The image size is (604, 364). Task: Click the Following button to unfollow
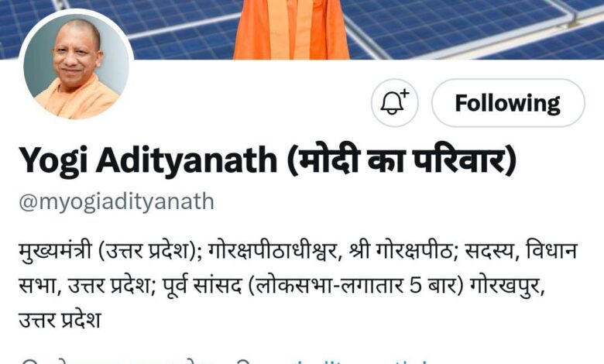point(508,103)
